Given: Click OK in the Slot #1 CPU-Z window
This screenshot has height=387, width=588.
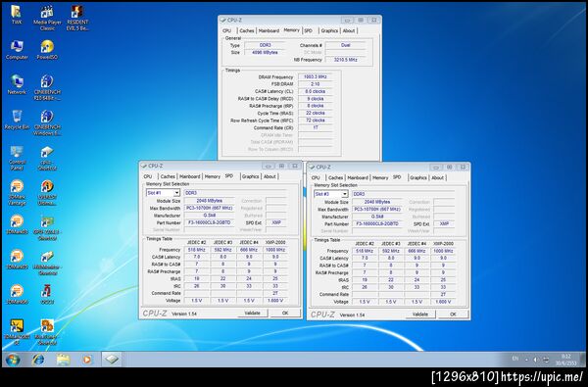Looking at the screenshot, I should click(x=285, y=313).
